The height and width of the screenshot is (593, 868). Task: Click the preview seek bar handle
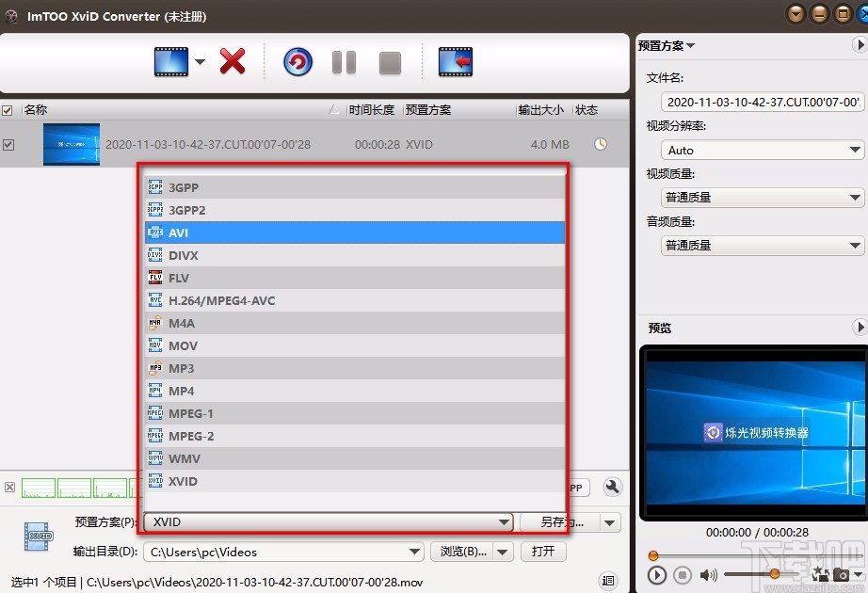click(653, 555)
